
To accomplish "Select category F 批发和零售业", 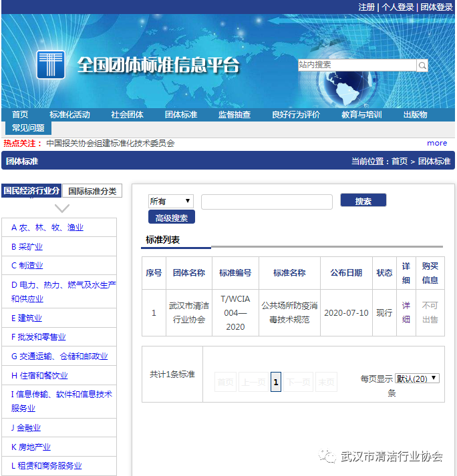I will coord(39,337).
